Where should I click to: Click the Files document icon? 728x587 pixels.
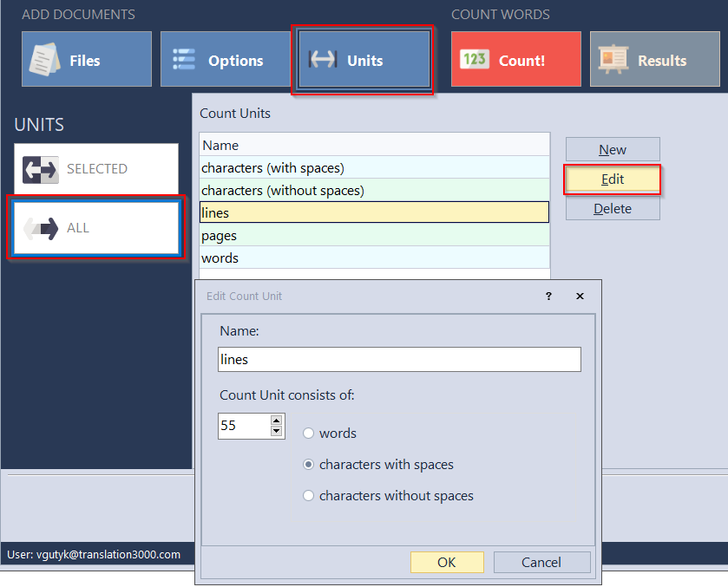click(x=43, y=60)
